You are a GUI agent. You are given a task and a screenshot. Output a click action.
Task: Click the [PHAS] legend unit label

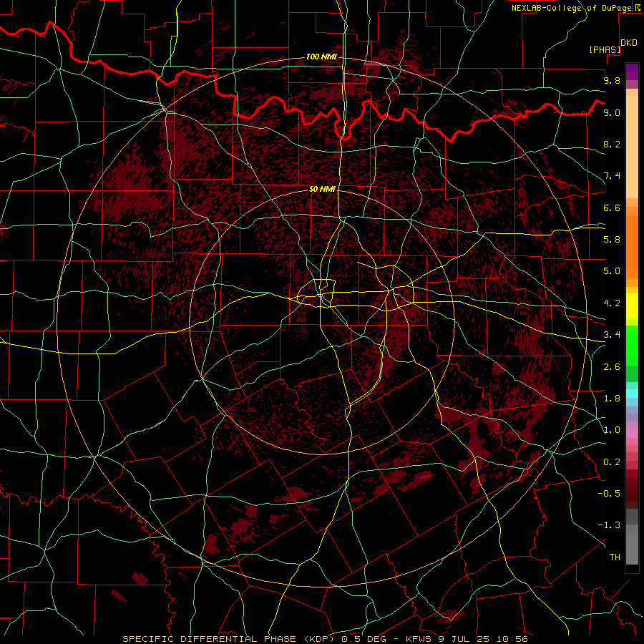click(605, 50)
